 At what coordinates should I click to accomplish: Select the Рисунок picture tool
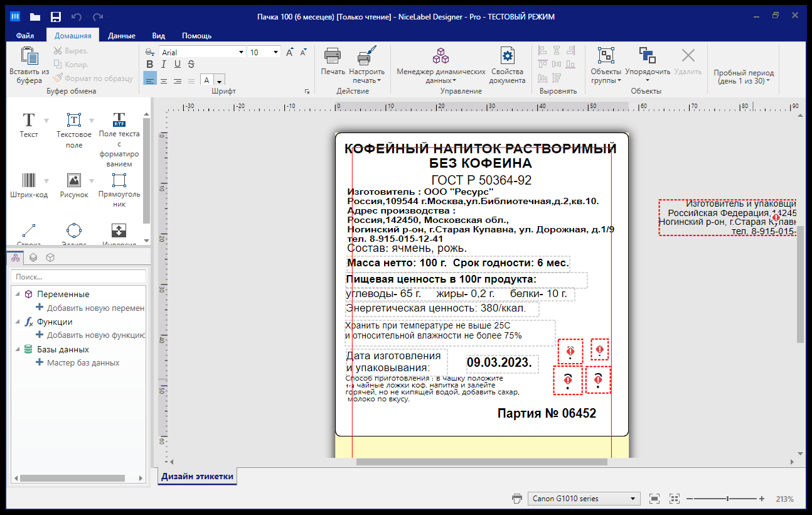click(74, 185)
